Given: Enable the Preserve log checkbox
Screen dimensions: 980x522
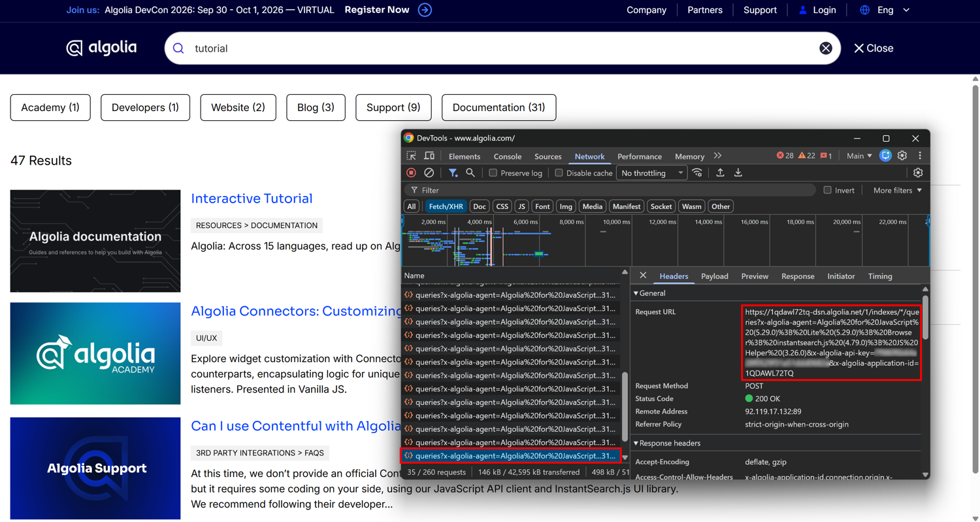Looking at the screenshot, I should tap(493, 173).
